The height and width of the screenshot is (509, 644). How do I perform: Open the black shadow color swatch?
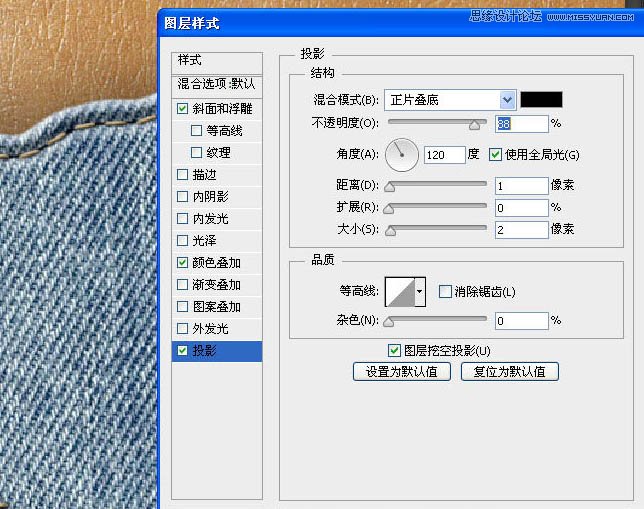click(541, 99)
